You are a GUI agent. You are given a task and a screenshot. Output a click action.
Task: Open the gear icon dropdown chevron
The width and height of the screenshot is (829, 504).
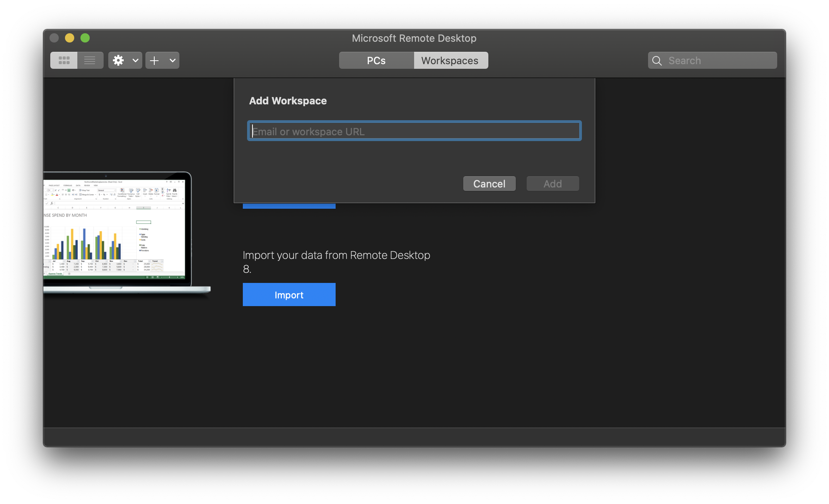(x=135, y=60)
